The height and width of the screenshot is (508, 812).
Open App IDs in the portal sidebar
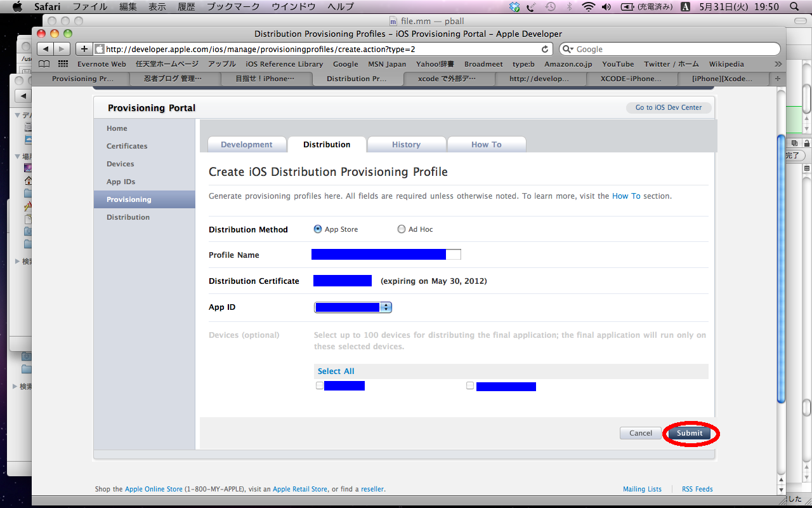click(x=121, y=182)
